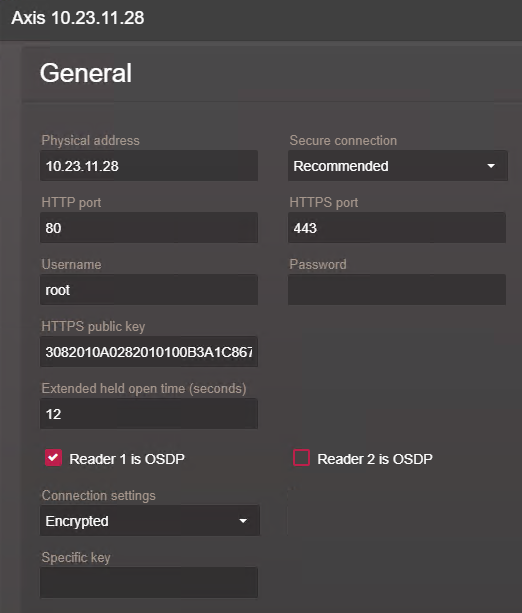
Task: Click the Connection settings label
Action: (99, 496)
